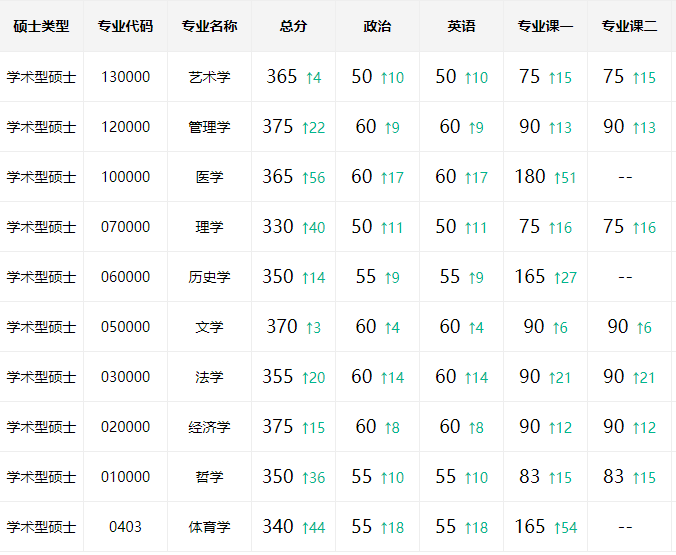
Task: Click the up arrow beside 体育学 total score 340
Action: coord(305,528)
